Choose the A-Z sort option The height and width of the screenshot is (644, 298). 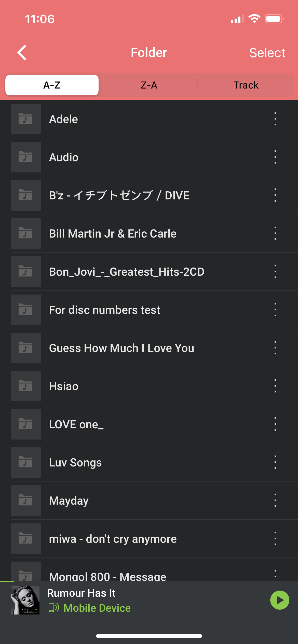[x=52, y=85]
